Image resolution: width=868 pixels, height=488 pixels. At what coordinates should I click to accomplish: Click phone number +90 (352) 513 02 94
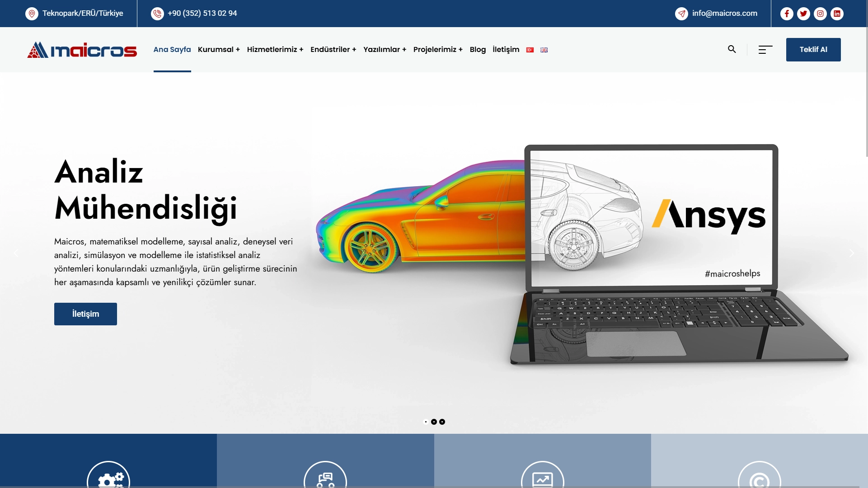click(x=202, y=14)
